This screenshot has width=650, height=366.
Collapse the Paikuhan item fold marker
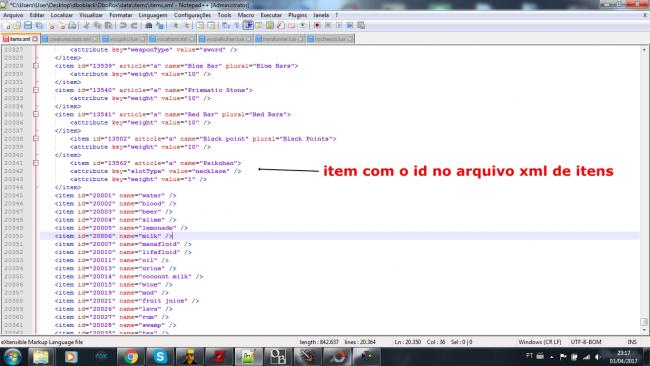click(36, 163)
